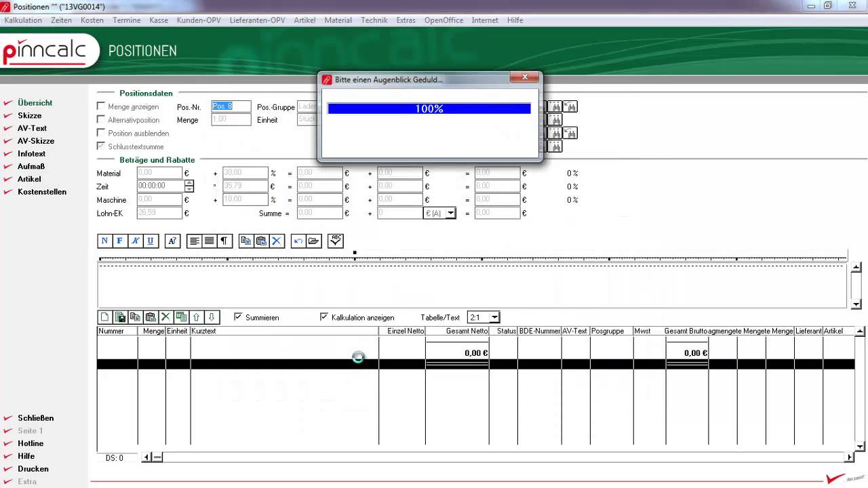Paste text using editor toolbar paste icon
This screenshot has height=488, width=868.
point(261,241)
